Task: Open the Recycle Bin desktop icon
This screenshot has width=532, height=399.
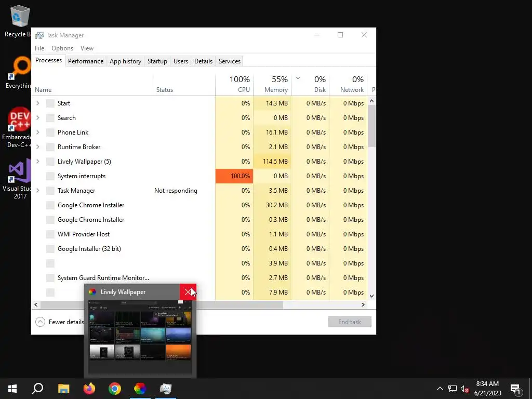Action: coord(19,21)
